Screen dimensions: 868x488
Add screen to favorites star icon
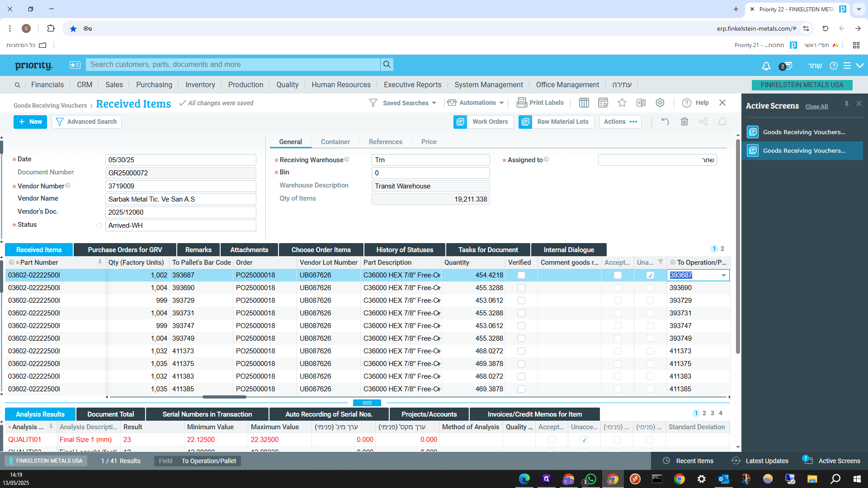(x=622, y=103)
